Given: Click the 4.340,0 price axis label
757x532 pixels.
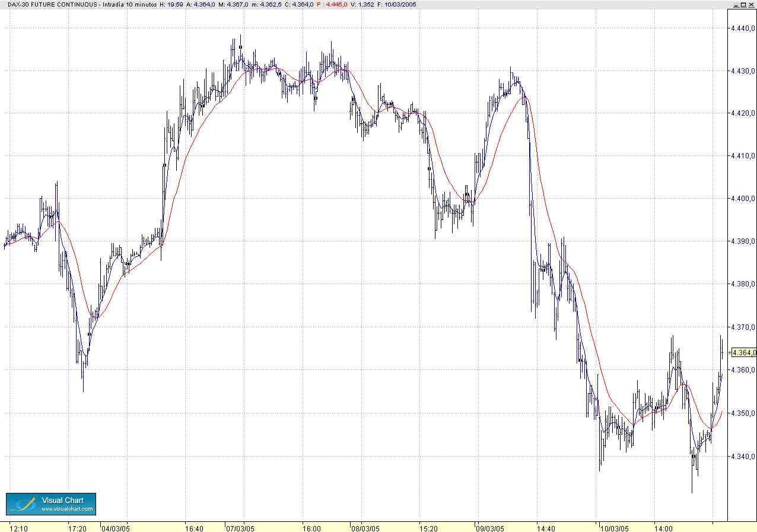Looking at the screenshot, I should 743,456.
